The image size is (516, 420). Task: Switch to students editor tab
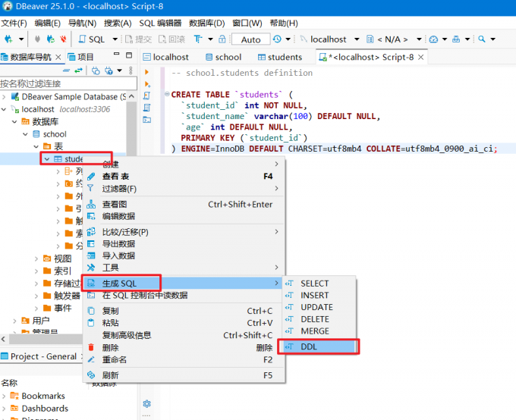(280, 57)
